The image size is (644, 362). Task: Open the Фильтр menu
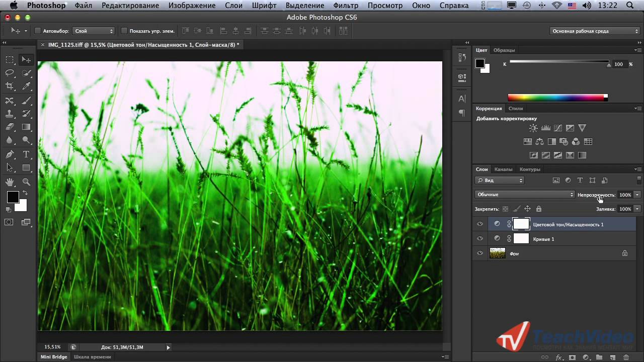346,6
